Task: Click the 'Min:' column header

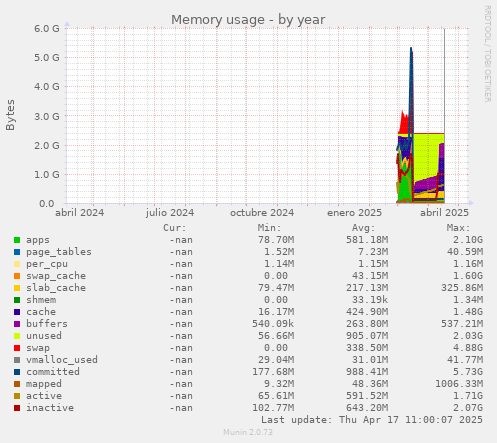Action: [x=269, y=228]
